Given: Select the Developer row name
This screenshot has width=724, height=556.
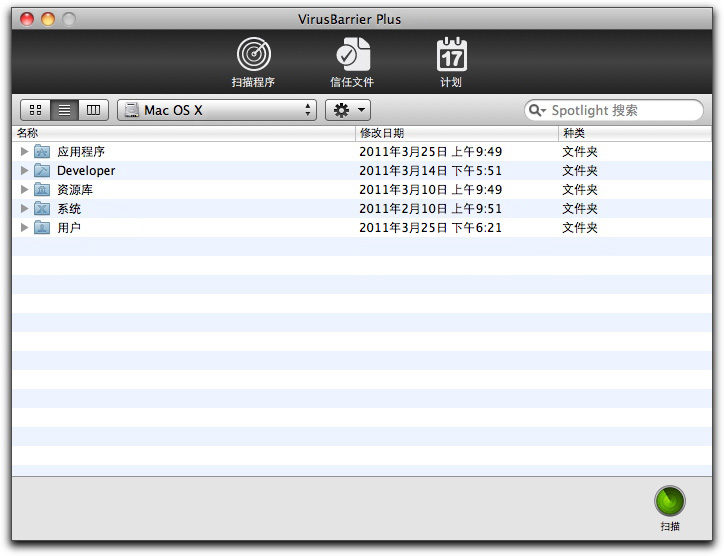Looking at the screenshot, I should point(86,170).
